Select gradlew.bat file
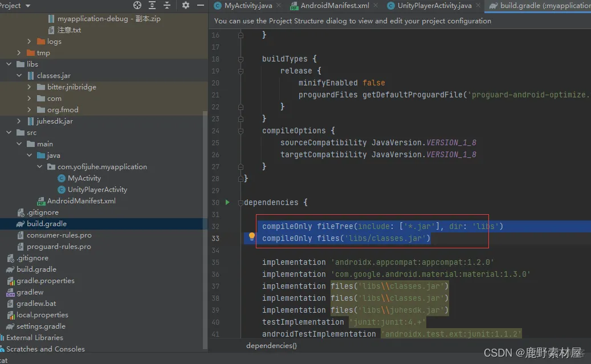Screen dimensions: 591x364 (31, 303)
